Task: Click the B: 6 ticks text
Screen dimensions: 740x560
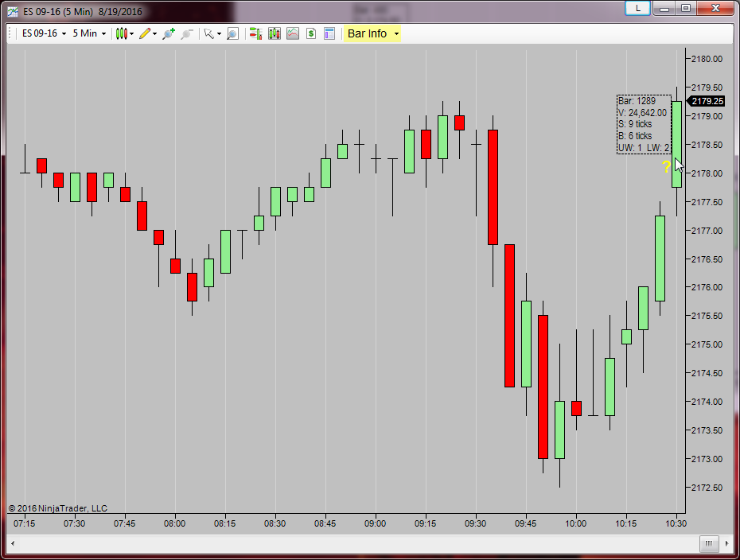Action: [x=635, y=136]
